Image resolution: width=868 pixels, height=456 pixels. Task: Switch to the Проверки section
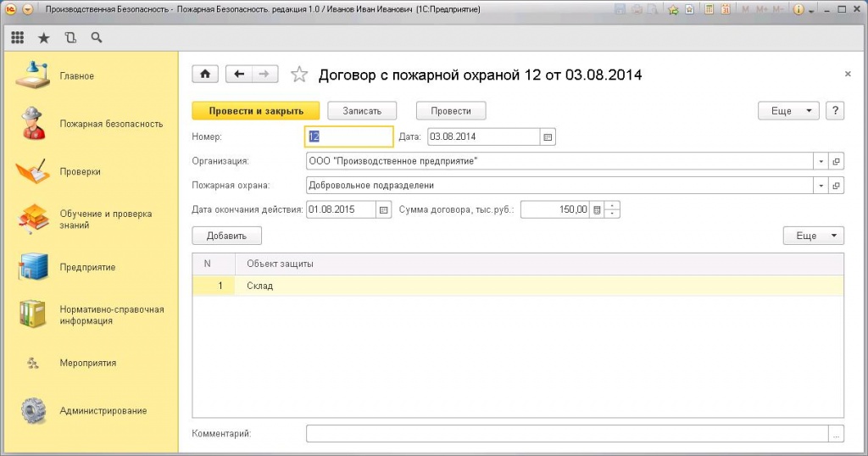click(80, 171)
